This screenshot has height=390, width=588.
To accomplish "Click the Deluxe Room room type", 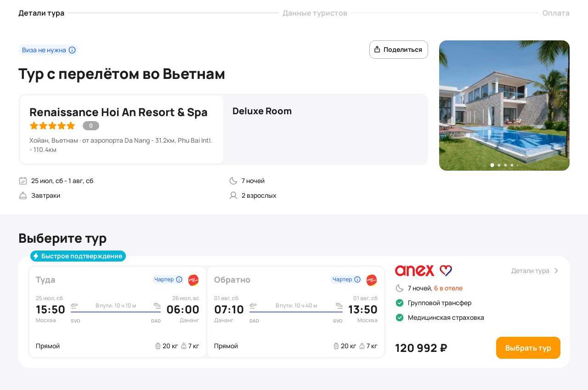I will (262, 111).
